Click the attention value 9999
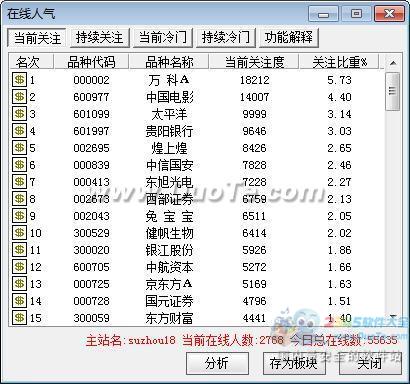The height and width of the screenshot is (384, 410). tap(254, 114)
